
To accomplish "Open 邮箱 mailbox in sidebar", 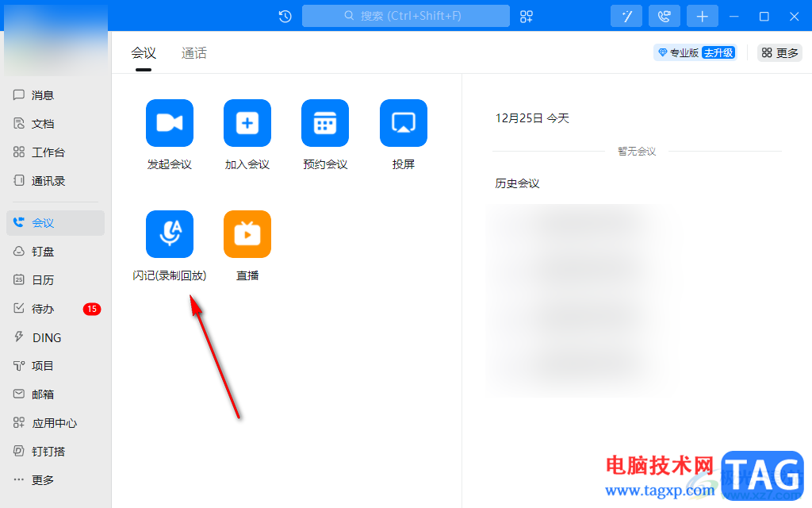I will pyautogui.click(x=56, y=394).
